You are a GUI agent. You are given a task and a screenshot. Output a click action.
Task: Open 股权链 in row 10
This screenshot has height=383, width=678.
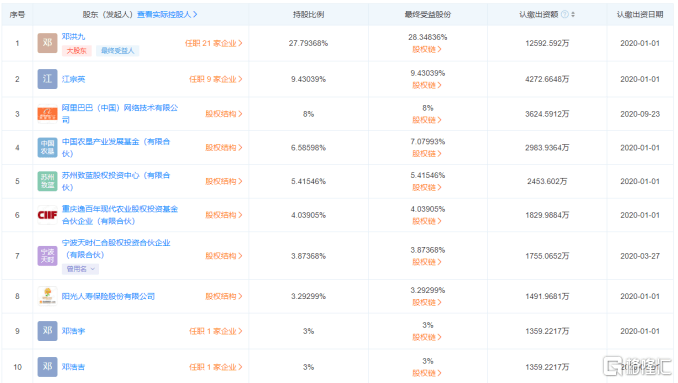(427, 373)
